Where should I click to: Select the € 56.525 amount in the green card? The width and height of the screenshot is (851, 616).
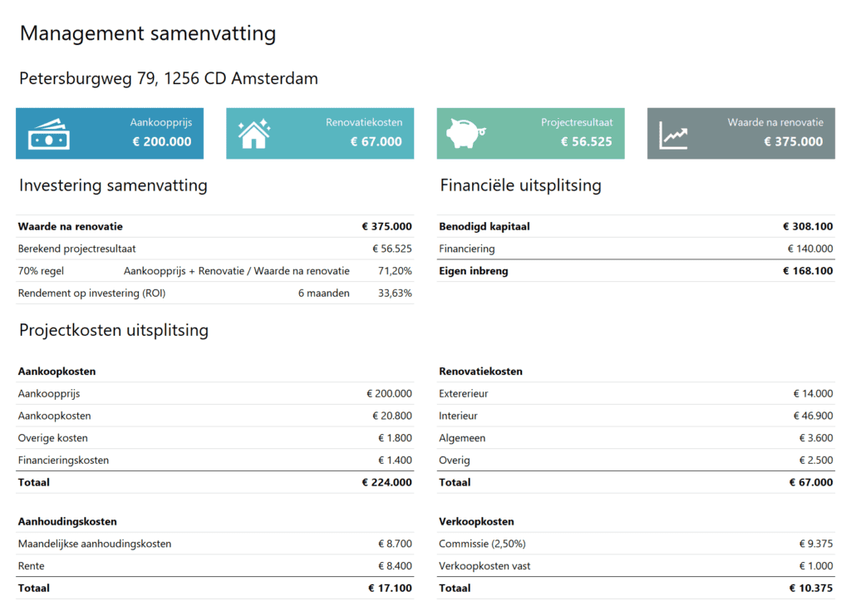click(586, 141)
